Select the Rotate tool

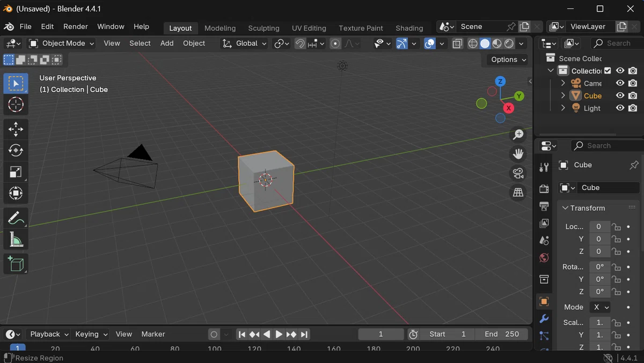(16, 151)
